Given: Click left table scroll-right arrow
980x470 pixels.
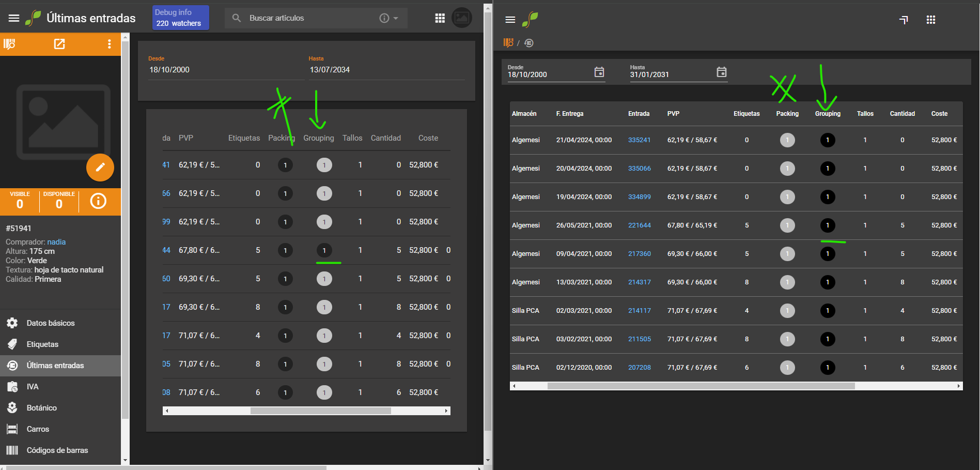Looking at the screenshot, I should point(446,411).
